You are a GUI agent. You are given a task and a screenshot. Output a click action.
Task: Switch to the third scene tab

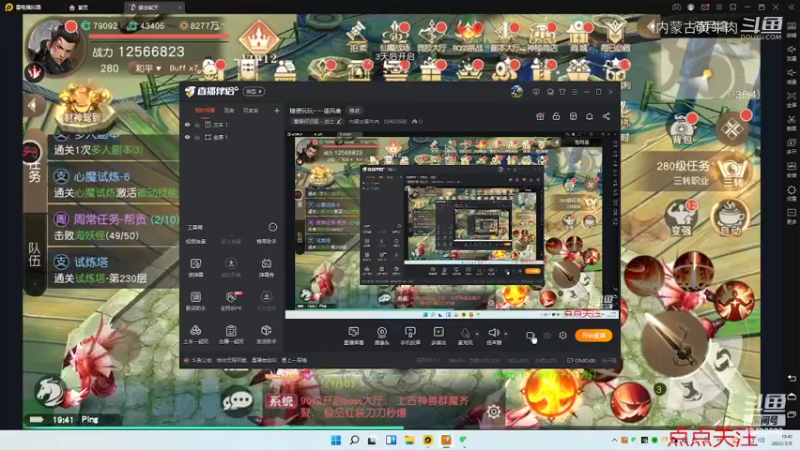[x=251, y=110]
